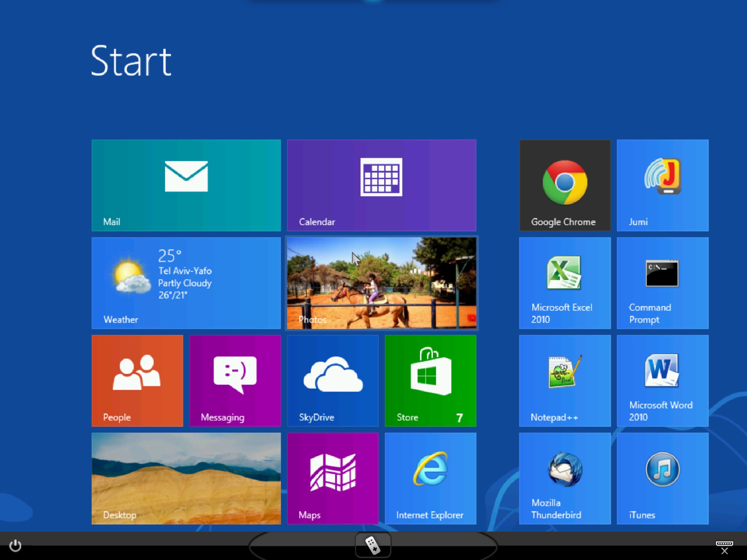Click the "Start" heading text

click(131, 61)
